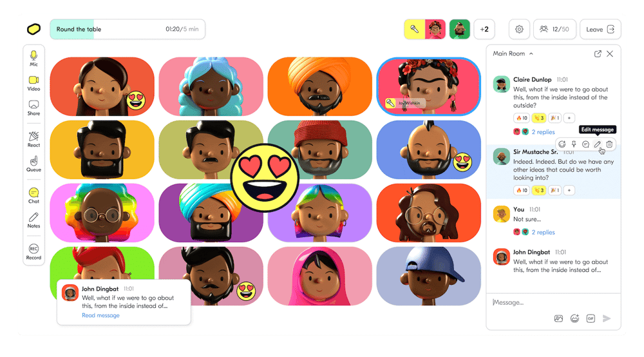The width and height of the screenshot is (644, 357).
Task: Start recording with the Record button
Action: pyautogui.click(x=33, y=252)
